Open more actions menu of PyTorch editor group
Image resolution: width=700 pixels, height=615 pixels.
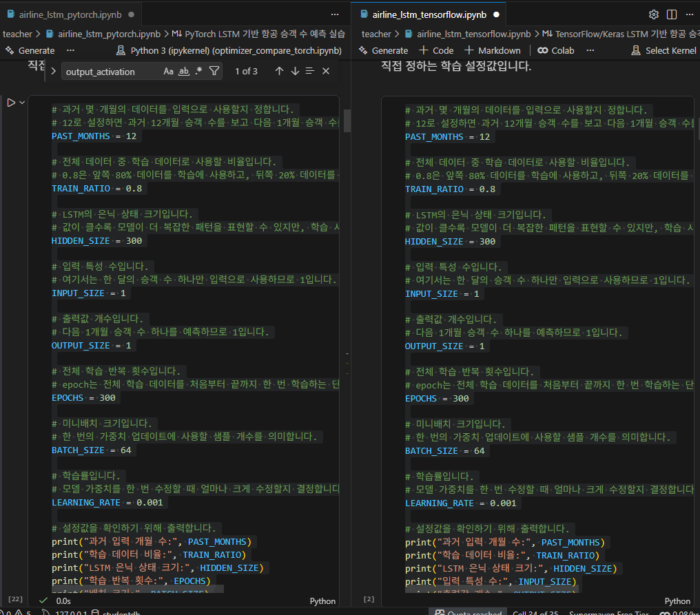coord(335,14)
